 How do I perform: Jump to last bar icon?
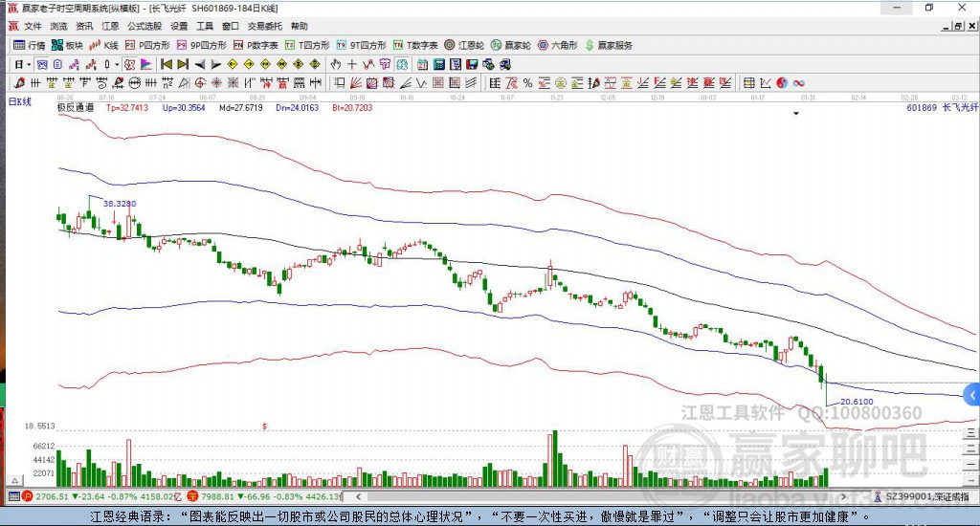tap(183, 64)
